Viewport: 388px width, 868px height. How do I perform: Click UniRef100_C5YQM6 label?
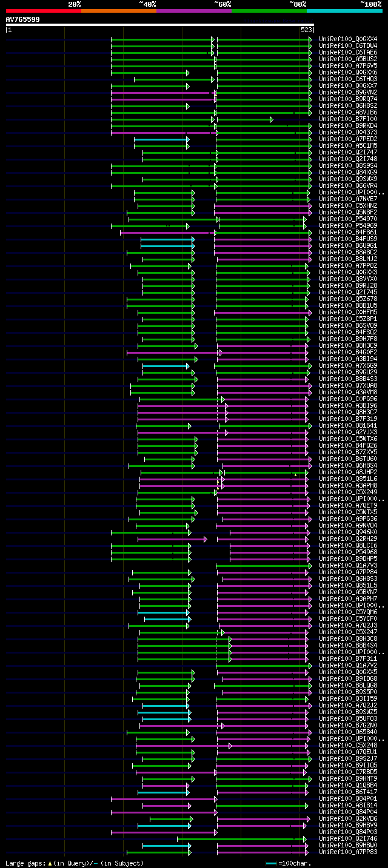point(348,612)
